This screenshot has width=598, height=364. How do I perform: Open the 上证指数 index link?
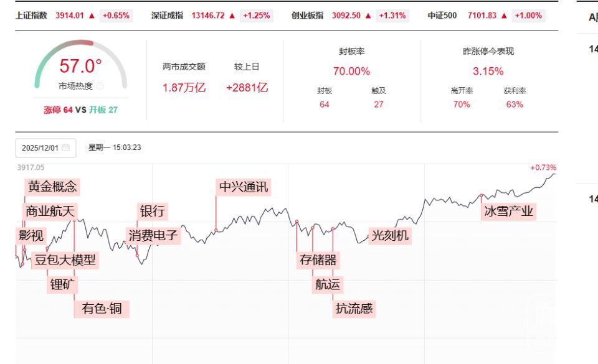(x=31, y=15)
